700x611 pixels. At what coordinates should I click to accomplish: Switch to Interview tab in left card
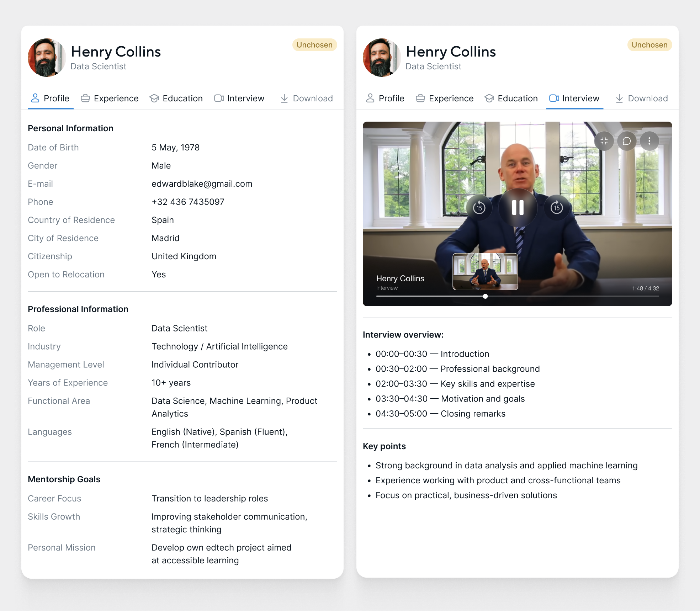click(239, 98)
